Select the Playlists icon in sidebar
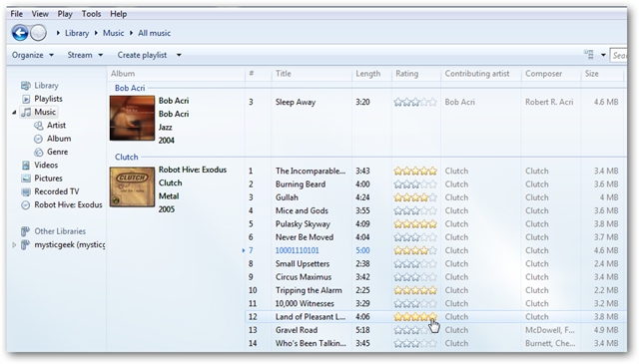 pos(26,99)
